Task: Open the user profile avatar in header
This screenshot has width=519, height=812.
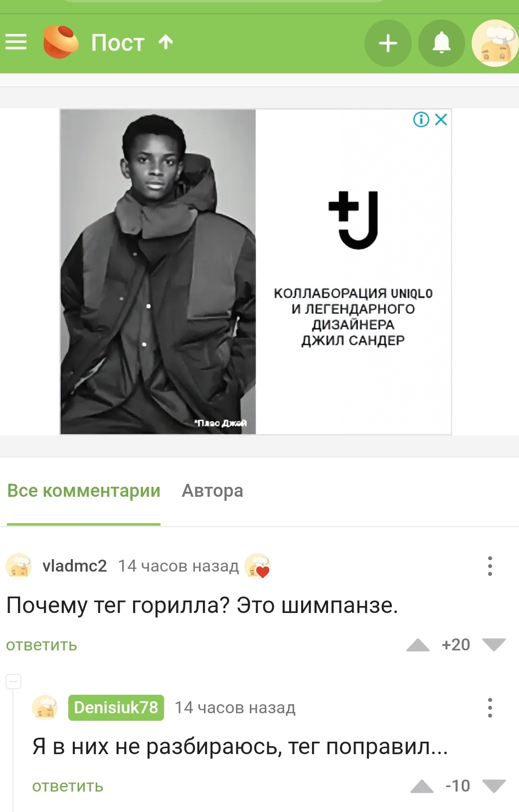Action: [x=495, y=43]
